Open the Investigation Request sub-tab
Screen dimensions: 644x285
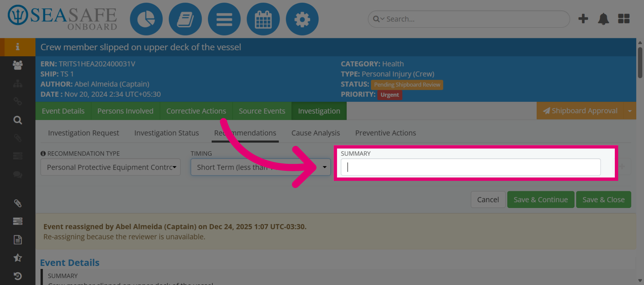pos(84,133)
